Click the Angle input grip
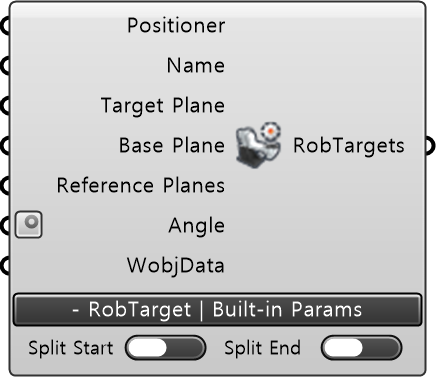436x377 pixels. click(x=5, y=226)
